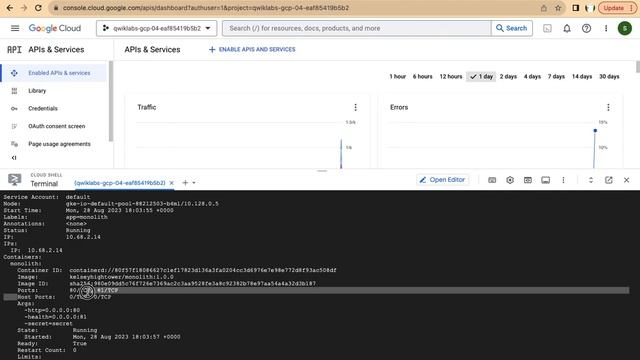The image size is (640, 360).
Task: Open the help menu icon
Action: click(587, 28)
